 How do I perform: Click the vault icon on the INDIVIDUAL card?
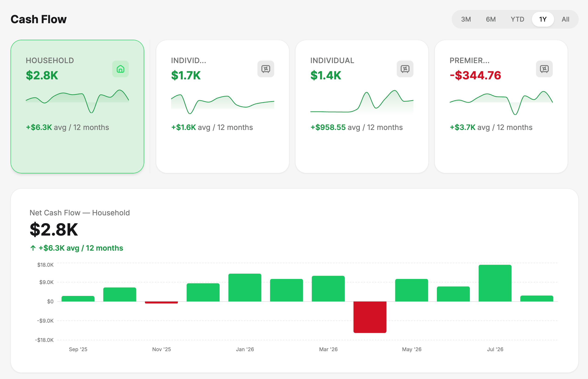pos(405,69)
